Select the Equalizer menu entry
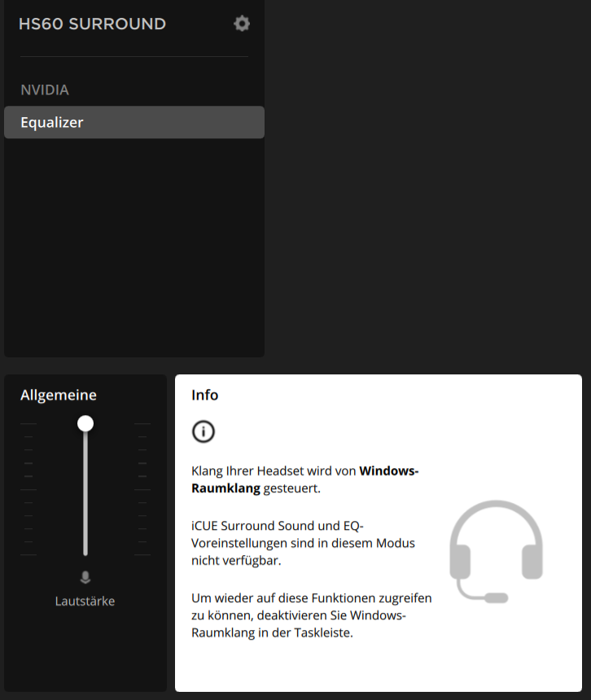591x700 pixels. pos(134,122)
